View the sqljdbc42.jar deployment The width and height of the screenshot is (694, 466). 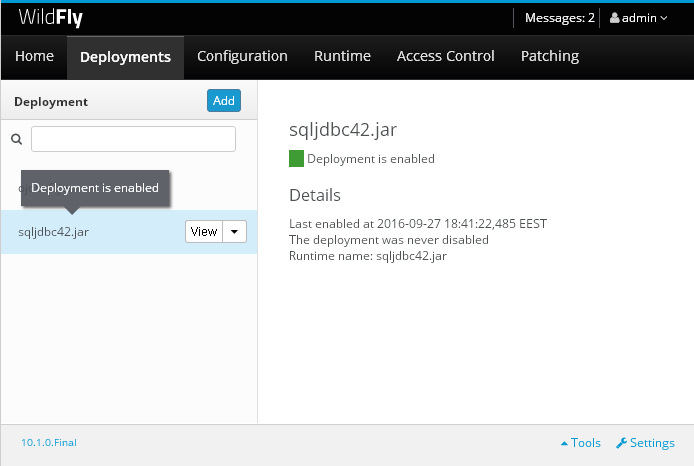tap(204, 231)
